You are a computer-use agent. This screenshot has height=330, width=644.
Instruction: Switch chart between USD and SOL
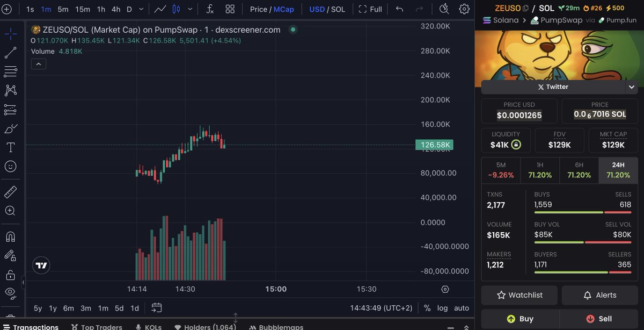click(327, 9)
